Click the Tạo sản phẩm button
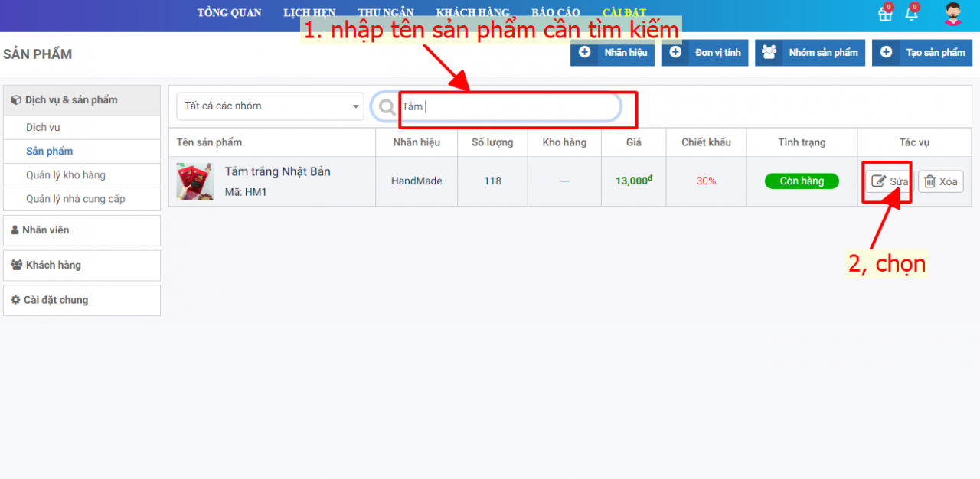The width and height of the screenshot is (980, 479). coord(922,53)
